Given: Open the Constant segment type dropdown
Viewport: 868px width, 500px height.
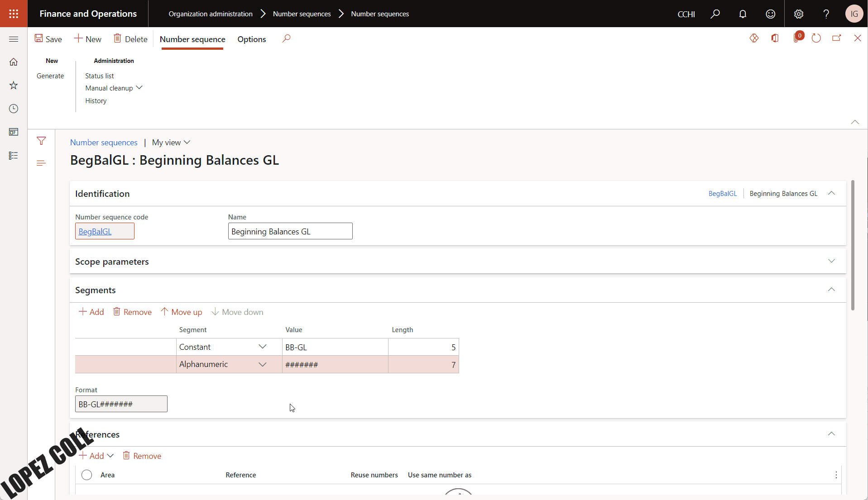Looking at the screenshot, I should [262, 347].
